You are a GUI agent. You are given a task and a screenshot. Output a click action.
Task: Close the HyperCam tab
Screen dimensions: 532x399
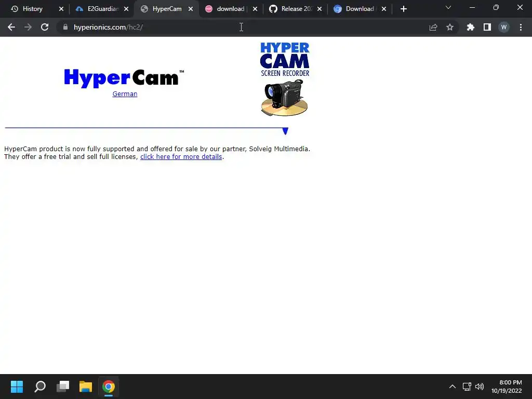click(191, 9)
